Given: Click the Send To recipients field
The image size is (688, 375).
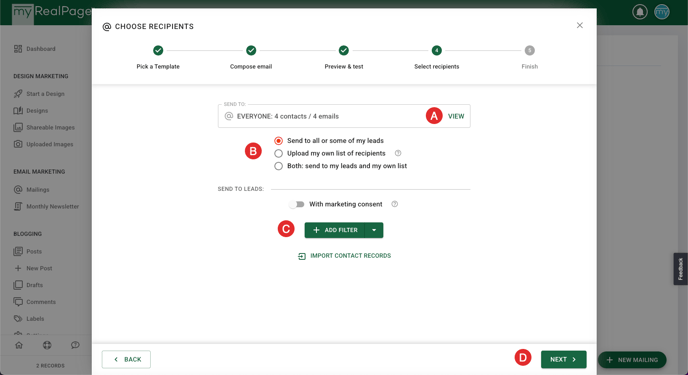Looking at the screenshot, I should pos(344,116).
